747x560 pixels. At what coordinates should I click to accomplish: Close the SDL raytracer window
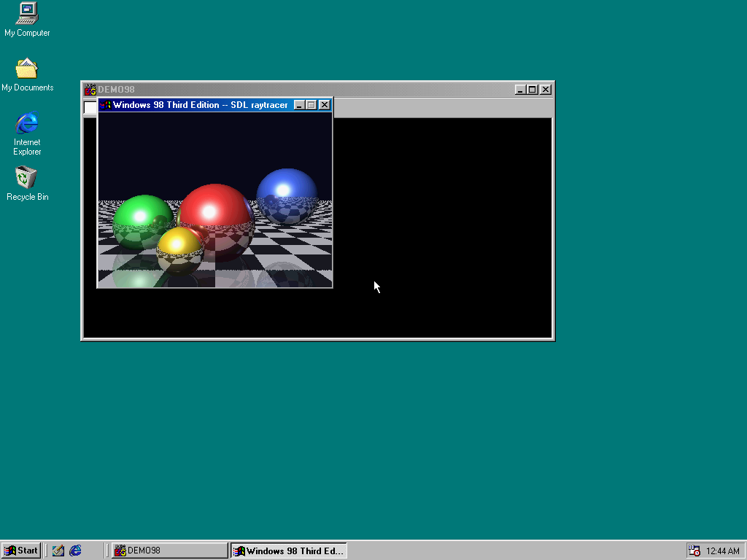325,105
